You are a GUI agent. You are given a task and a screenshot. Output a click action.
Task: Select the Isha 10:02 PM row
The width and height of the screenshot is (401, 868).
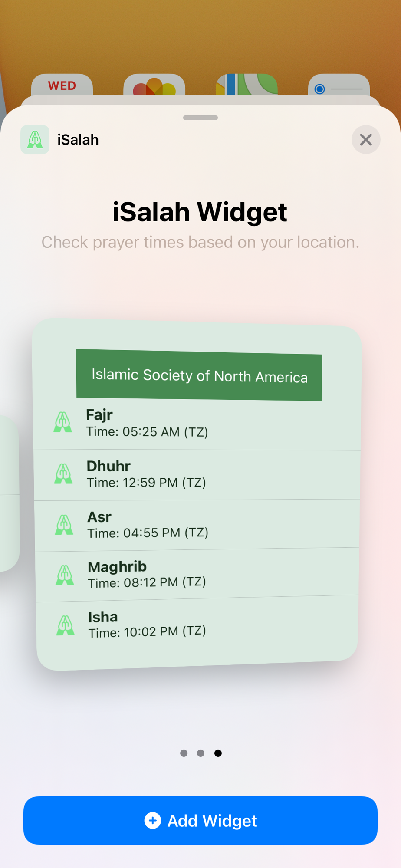197,625
